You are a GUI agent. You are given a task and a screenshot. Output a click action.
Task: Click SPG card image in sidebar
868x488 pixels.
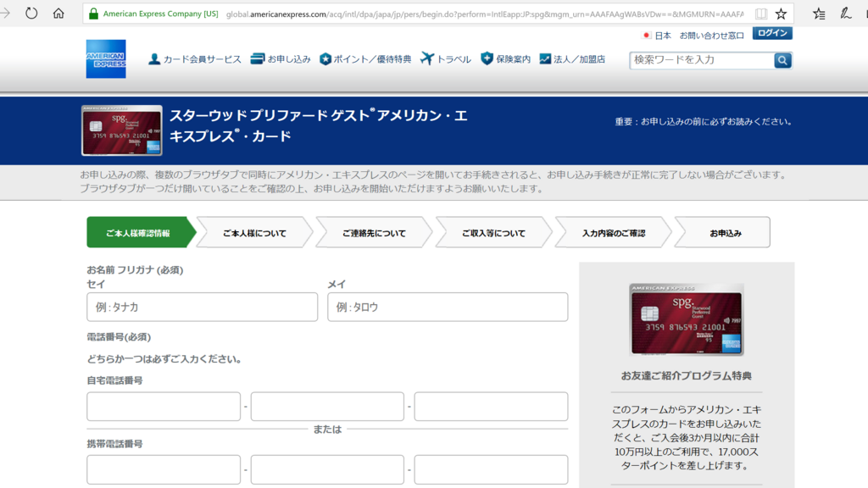pos(687,319)
